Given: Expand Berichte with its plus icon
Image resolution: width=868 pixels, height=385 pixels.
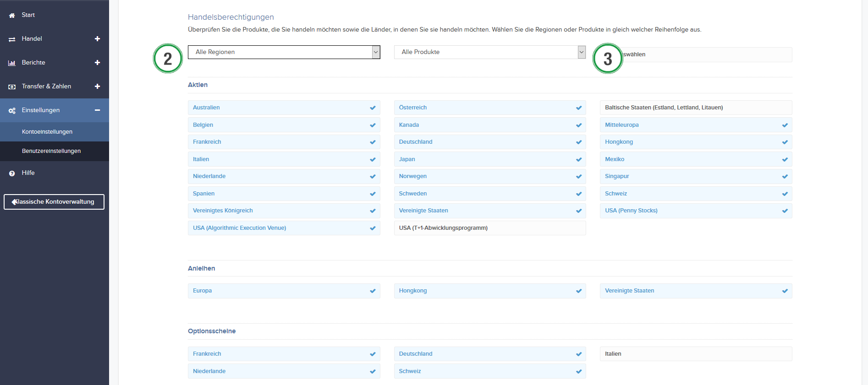Looking at the screenshot, I should coord(97,63).
